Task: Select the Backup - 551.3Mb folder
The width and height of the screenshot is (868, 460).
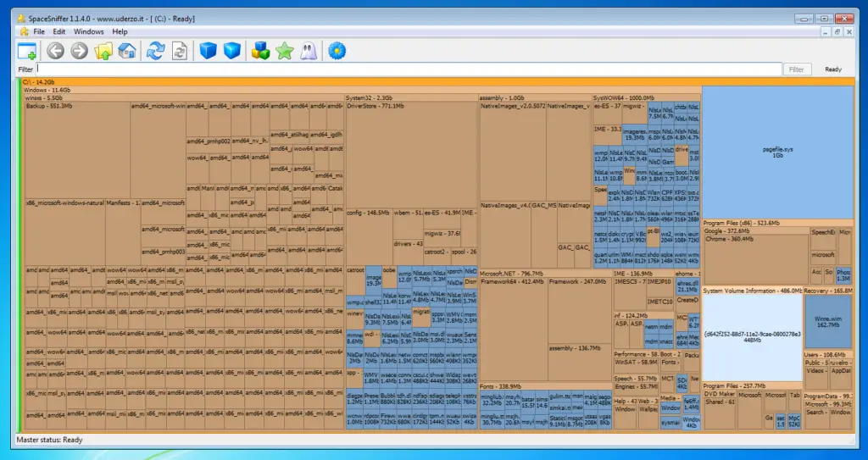Action: pos(77,149)
